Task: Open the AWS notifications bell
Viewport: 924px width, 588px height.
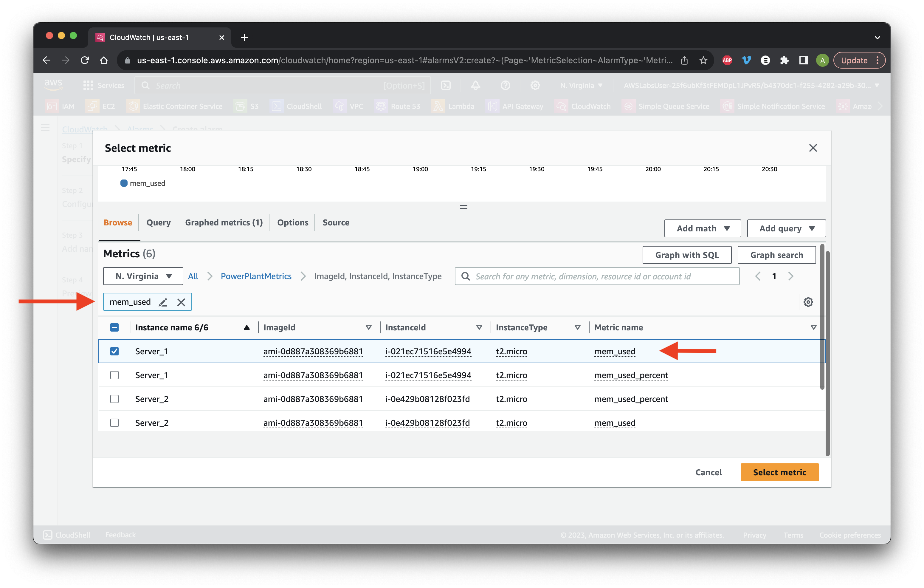Action: [x=475, y=85]
